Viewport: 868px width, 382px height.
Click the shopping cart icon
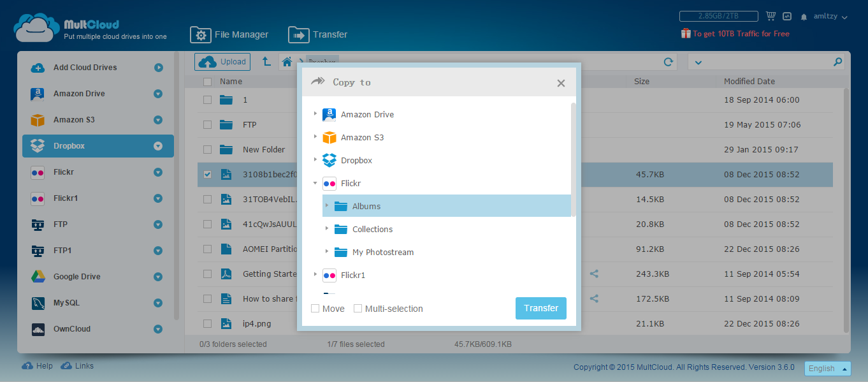pyautogui.click(x=770, y=17)
